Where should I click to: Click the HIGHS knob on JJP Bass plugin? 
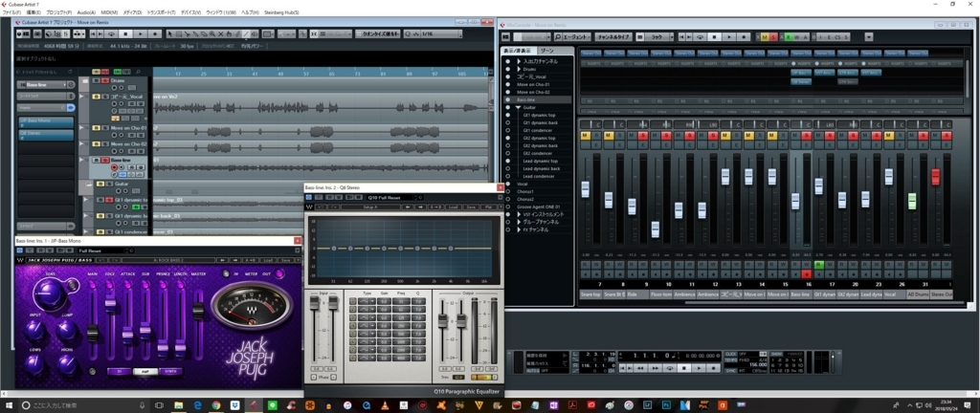tap(67, 363)
